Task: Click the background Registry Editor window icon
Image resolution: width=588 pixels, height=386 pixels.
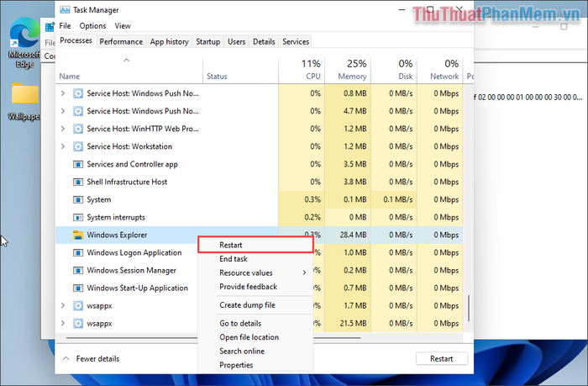Action: (x=50, y=27)
